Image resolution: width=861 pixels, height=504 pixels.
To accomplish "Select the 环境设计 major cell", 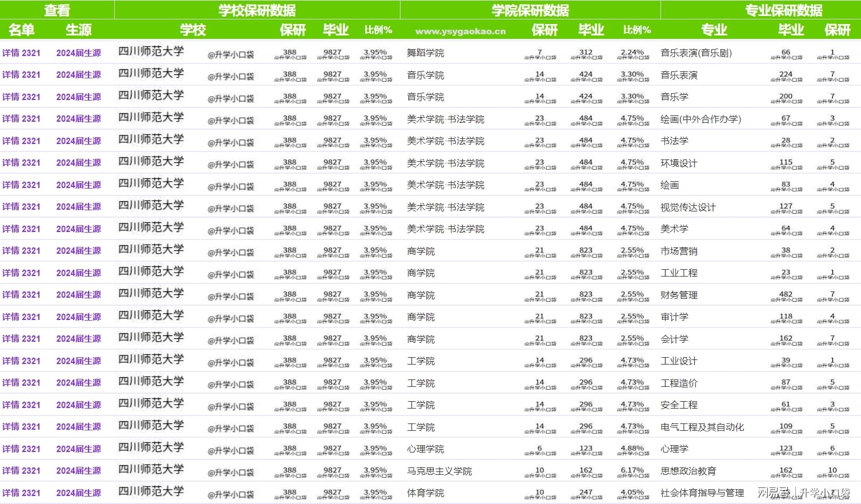I will coord(679,163).
